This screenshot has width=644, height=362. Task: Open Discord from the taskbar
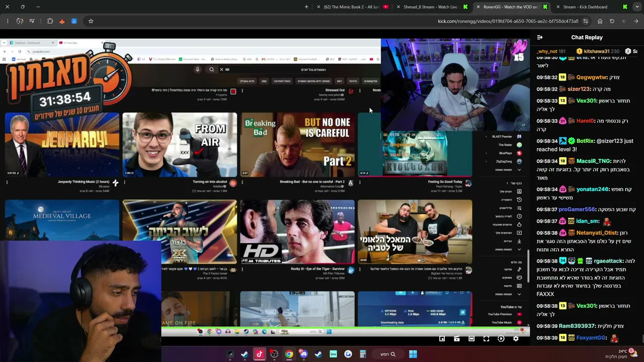[x=303, y=354]
